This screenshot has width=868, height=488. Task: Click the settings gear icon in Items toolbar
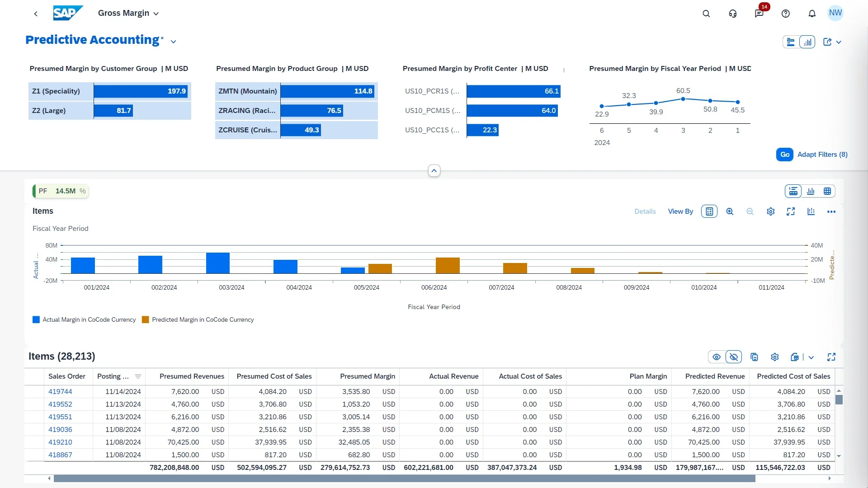771,211
